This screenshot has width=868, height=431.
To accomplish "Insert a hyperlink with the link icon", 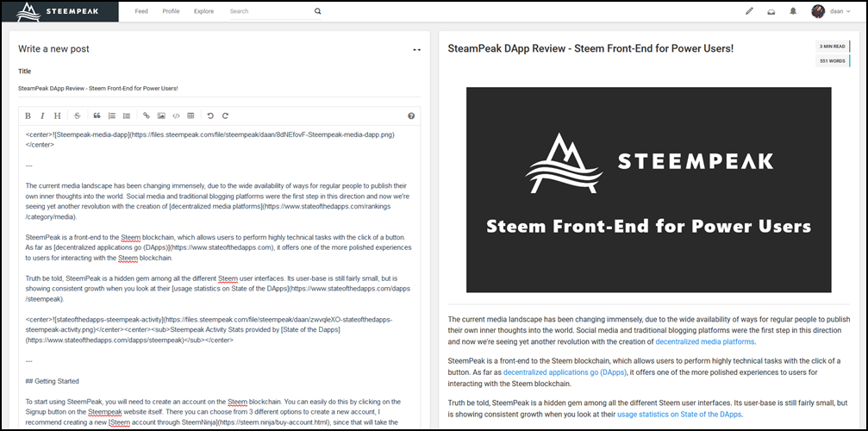I will [147, 116].
